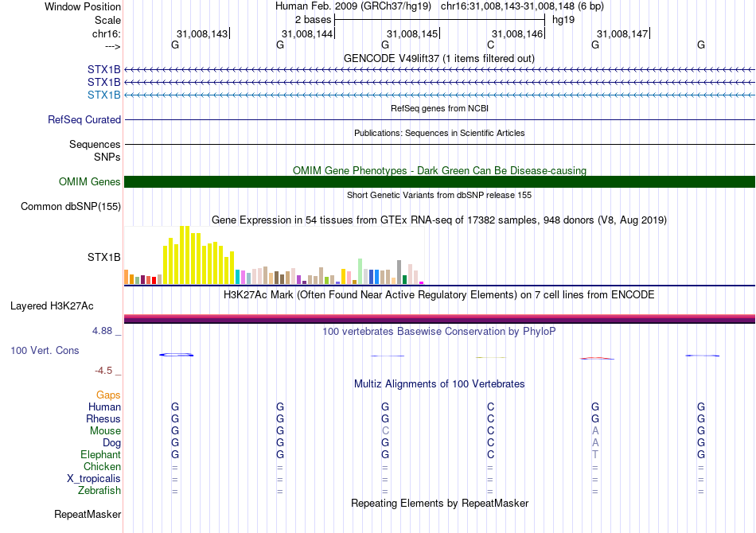Click the '--->' strand direction arrow
Image resolution: width=756 pixels, height=533 pixels.
(x=113, y=46)
